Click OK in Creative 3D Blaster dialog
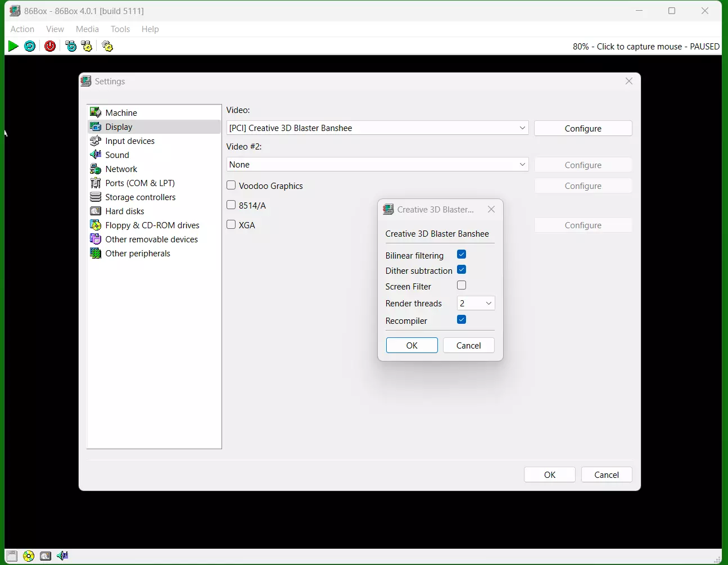This screenshot has height=565, width=728. 412,345
